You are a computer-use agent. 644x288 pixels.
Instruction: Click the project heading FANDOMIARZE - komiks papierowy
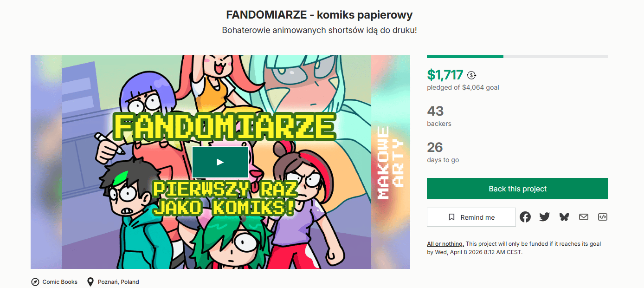pos(319,15)
